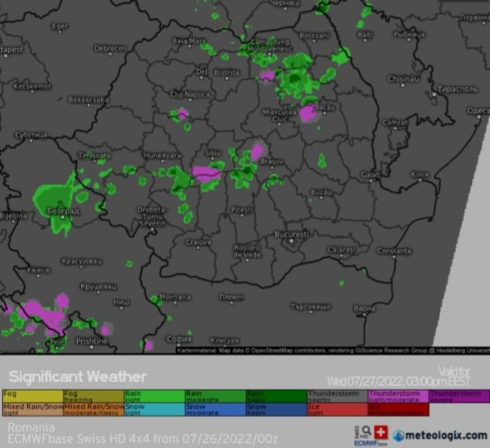
Task: Click the meteologix globe icon
Action: tap(399, 435)
